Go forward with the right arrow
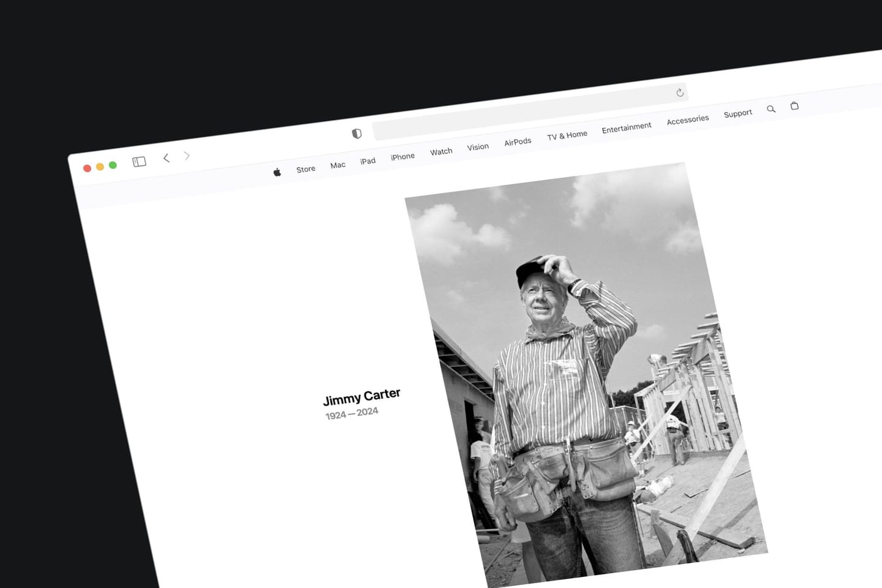The image size is (882, 588). coord(187,156)
